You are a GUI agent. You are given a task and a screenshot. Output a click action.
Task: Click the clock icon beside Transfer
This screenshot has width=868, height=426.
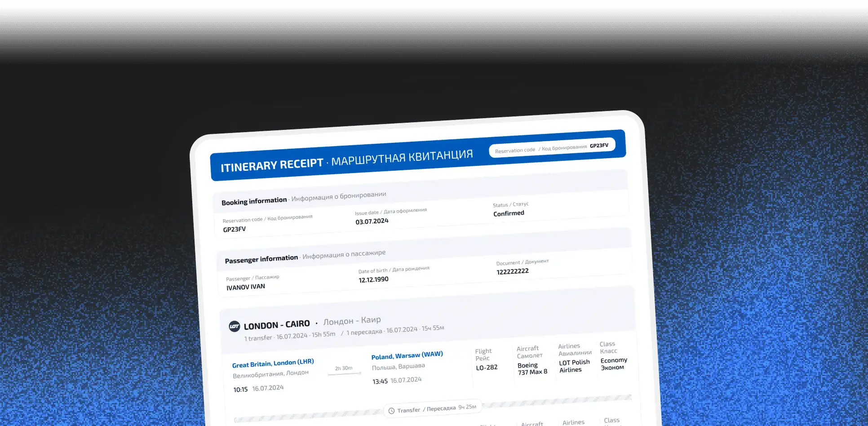391,411
